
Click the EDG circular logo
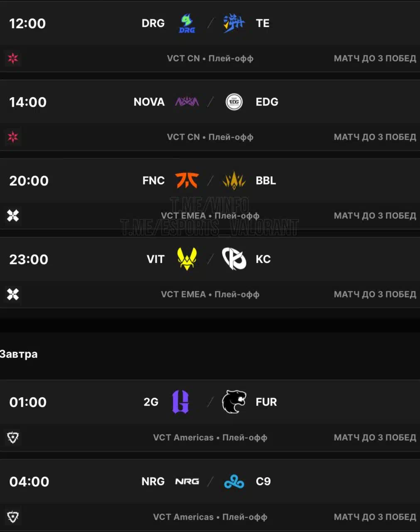tap(234, 102)
